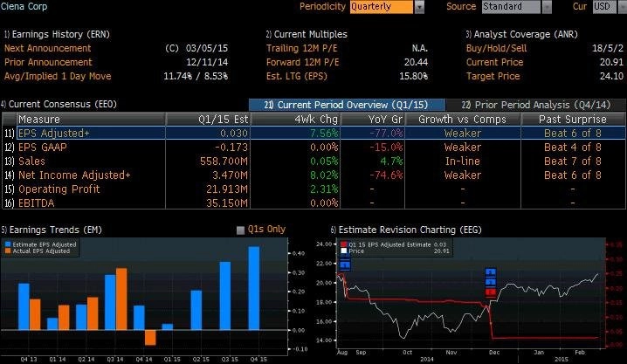Select the Sales measure row

pyautogui.click(x=313, y=161)
